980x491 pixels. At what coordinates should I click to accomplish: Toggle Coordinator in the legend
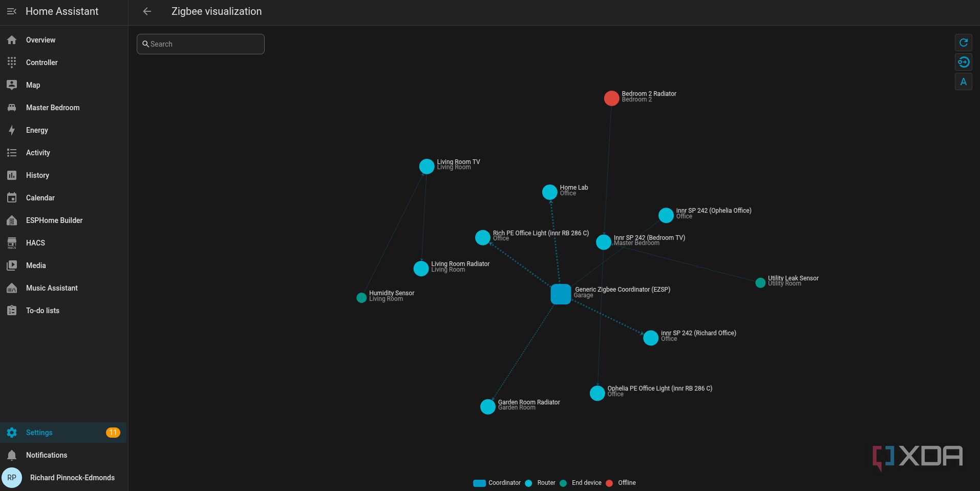(497, 483)
